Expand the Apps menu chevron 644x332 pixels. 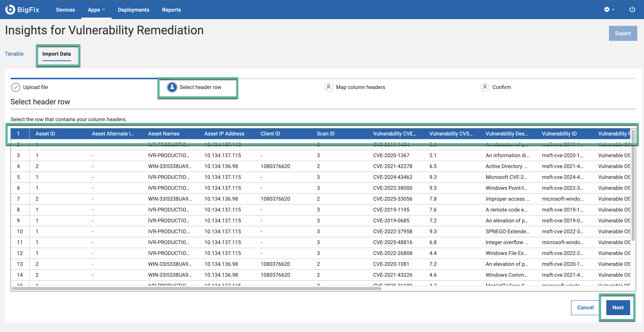[103, 10]
